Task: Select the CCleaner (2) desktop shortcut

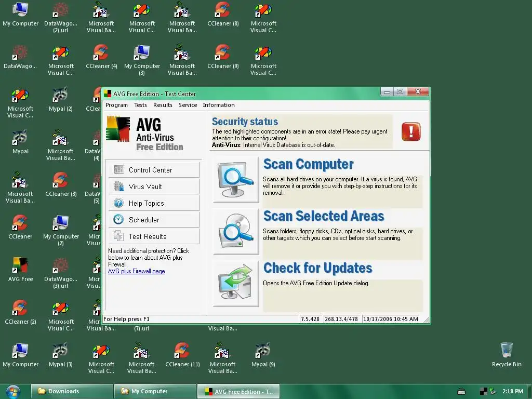Action: point(20,313)
